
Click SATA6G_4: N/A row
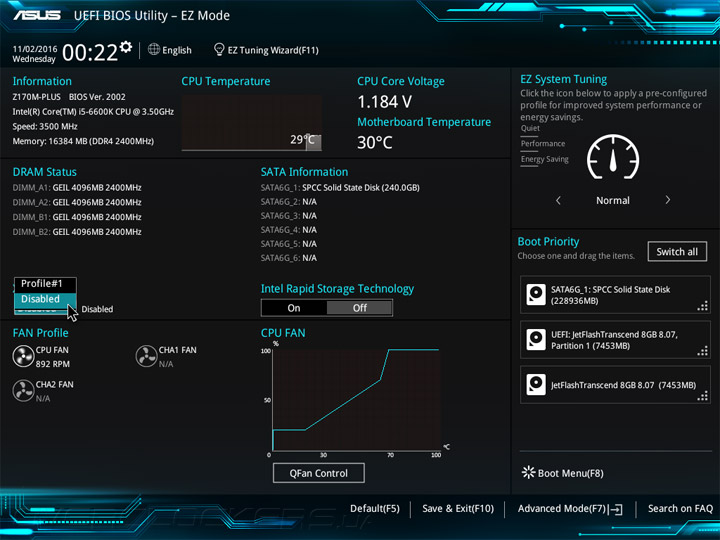point(289,230)
